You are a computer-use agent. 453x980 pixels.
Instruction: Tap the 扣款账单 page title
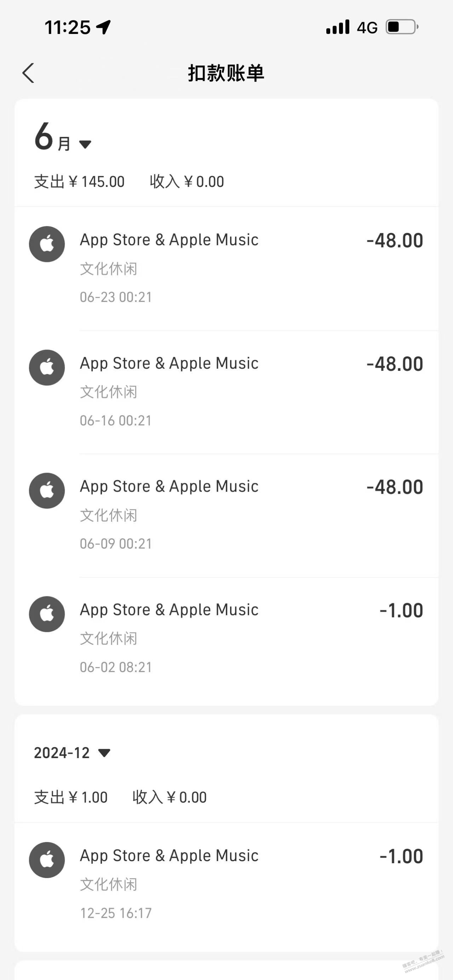click(x=226, y=73)
